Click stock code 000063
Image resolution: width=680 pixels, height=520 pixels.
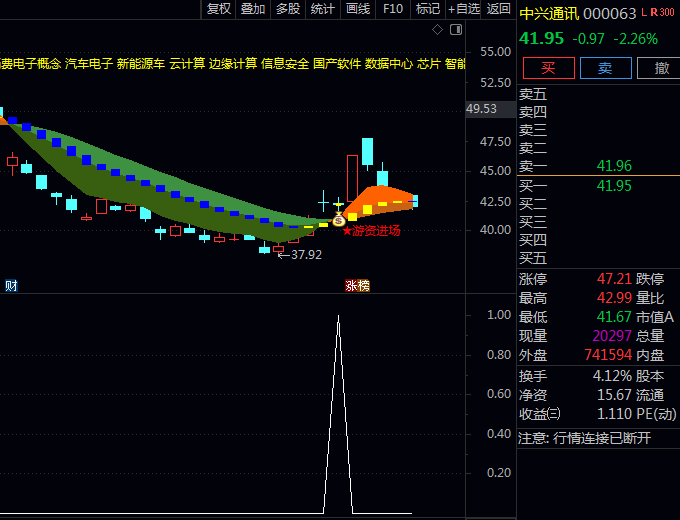[x=609, y=14]
